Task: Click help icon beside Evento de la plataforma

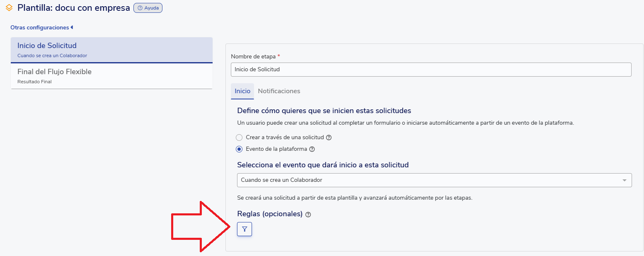Action: click(312, 149)
